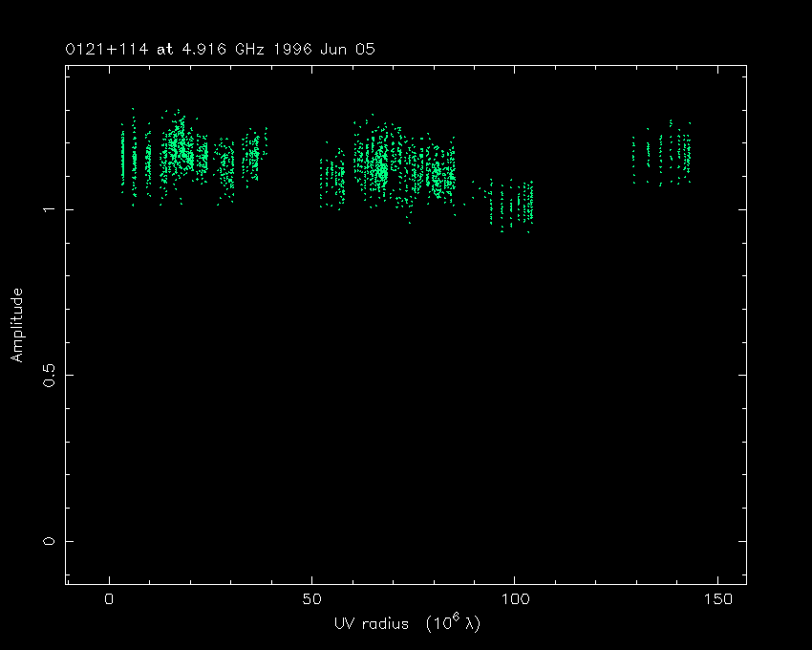The width and height of the screenshot is (812, 650).
Task: Click the data cluster near UV radius 35
Action: [252, 155]
